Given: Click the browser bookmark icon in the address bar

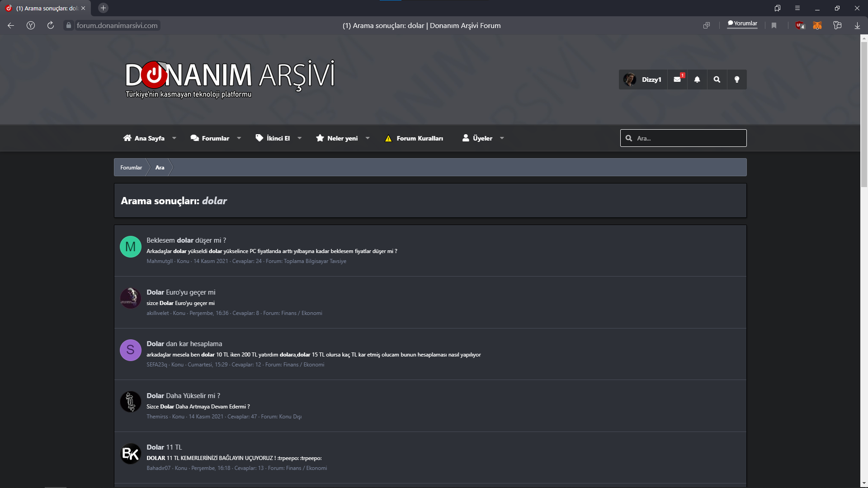Looking at the screenshot, I should tap(774, 26).
